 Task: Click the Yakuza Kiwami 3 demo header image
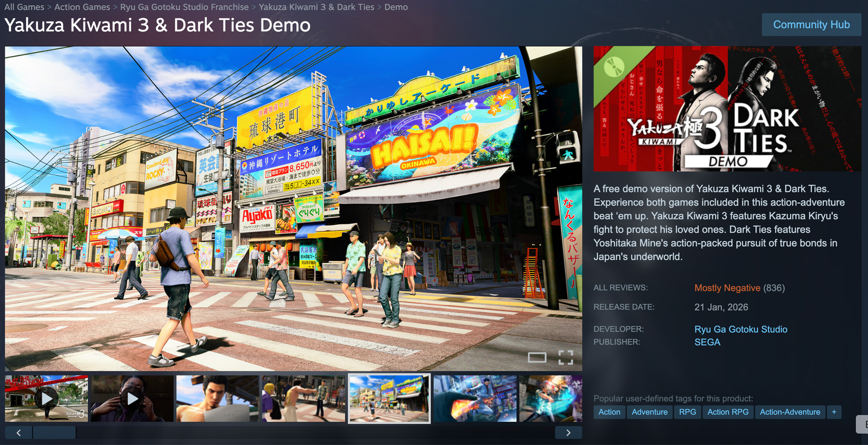727,108
